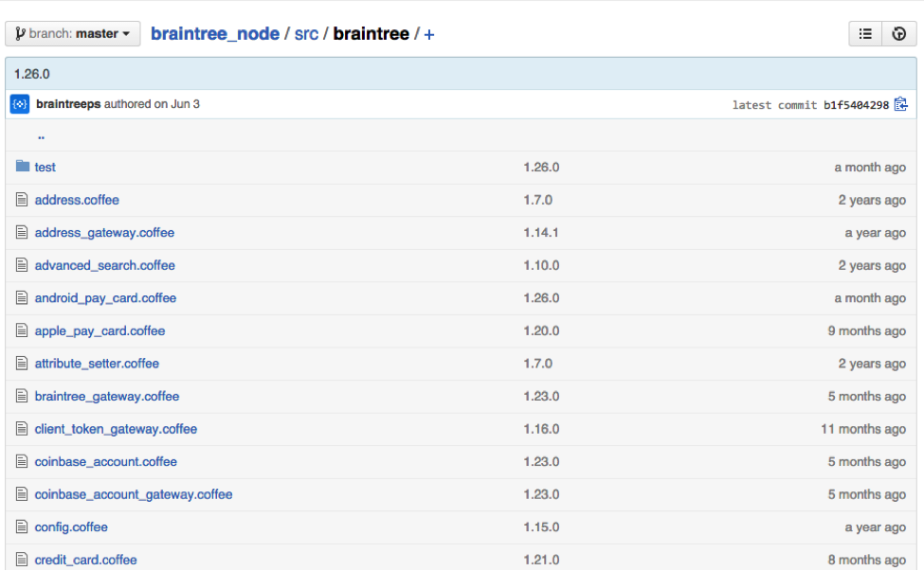Click '11 months ago' for client_token_gateway.coffee
Screen dimensions: 924x571
pyautogui.click(x=862, y=429)
